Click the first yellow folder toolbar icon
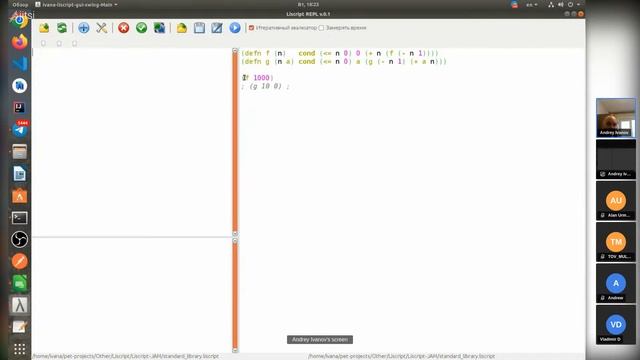Screen dimensions: 640x360 point(44,28)
